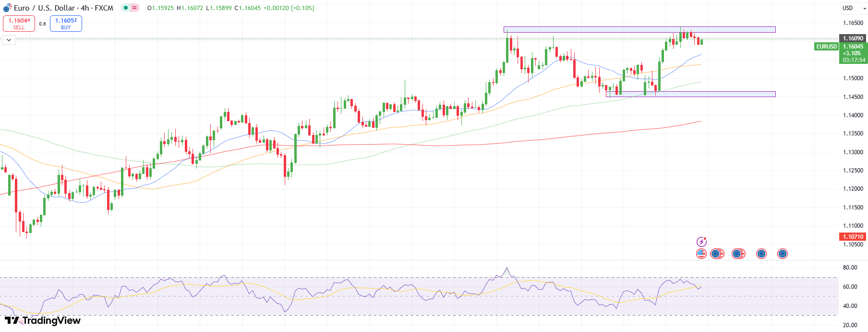
Task: Click the leftmost overlapping EU/US event marker
Action: (x=717, y=254)
